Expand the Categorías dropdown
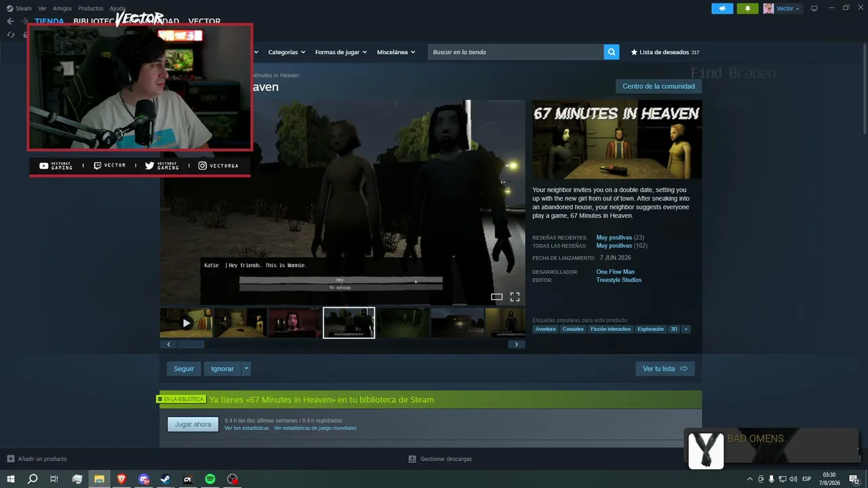868x488 pixels. click(x=287, y=52)
